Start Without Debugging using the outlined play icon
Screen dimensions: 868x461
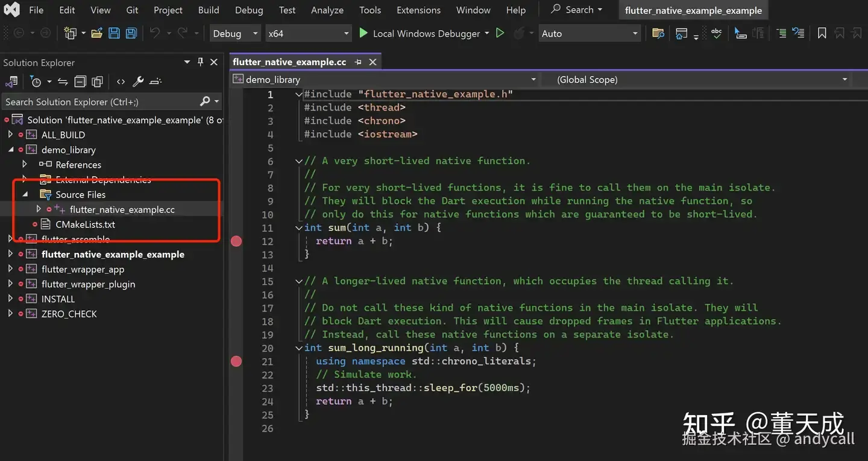point(500,34)
